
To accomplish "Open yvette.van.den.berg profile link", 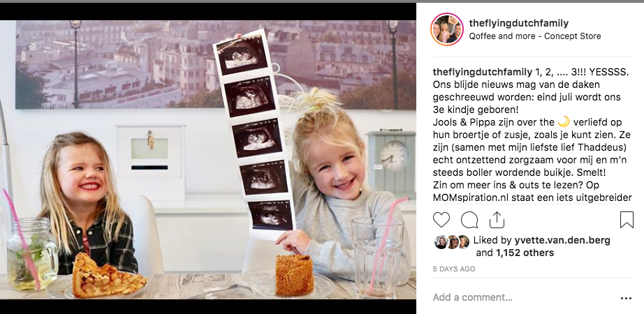I will click(562, 240).
